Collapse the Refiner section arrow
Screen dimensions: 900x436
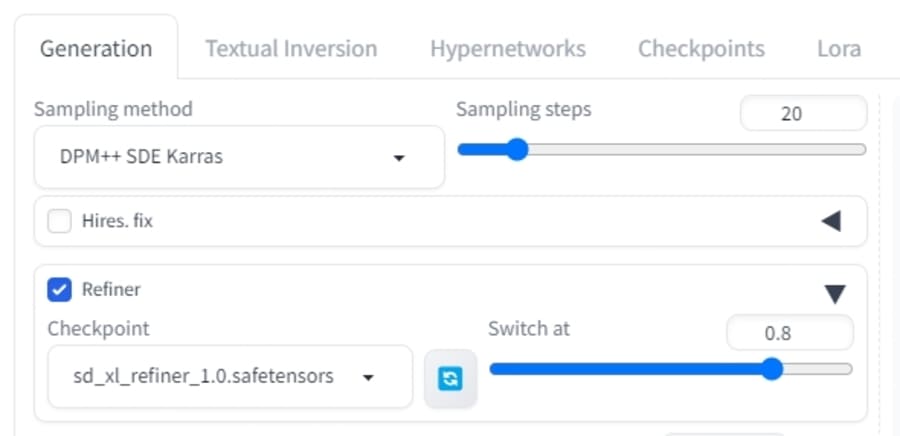835,294
